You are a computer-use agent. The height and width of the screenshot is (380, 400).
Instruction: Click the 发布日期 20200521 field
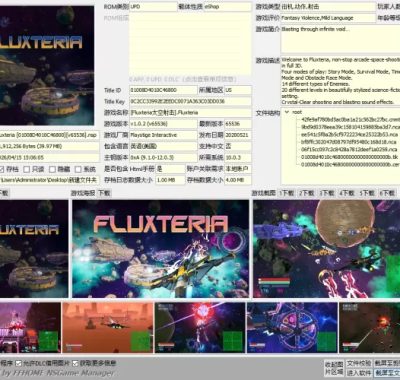pos(238,135)
